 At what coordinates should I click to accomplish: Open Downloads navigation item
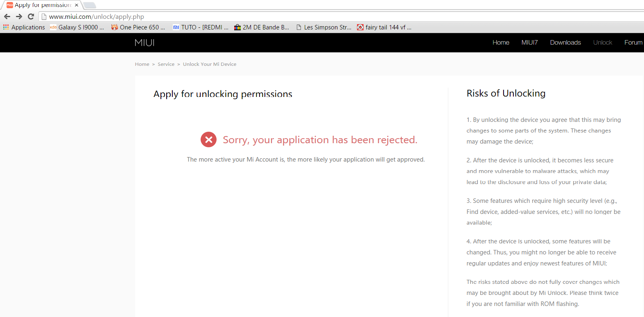(x=565, y=43)
